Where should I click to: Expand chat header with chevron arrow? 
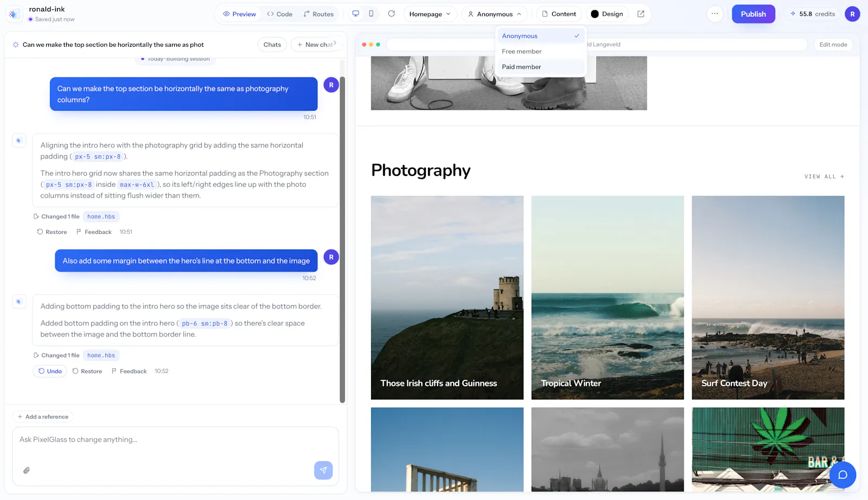pyautogui.click(x=335, y=43)
